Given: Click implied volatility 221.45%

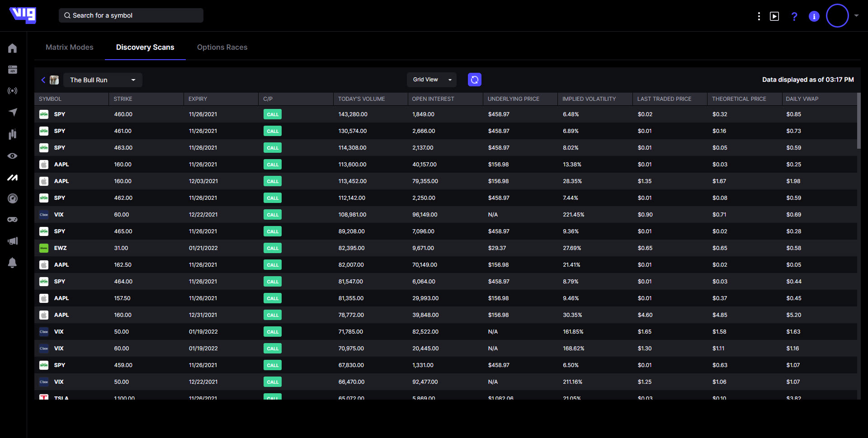Looking at the screenshot, I should [x=574, y=215].
